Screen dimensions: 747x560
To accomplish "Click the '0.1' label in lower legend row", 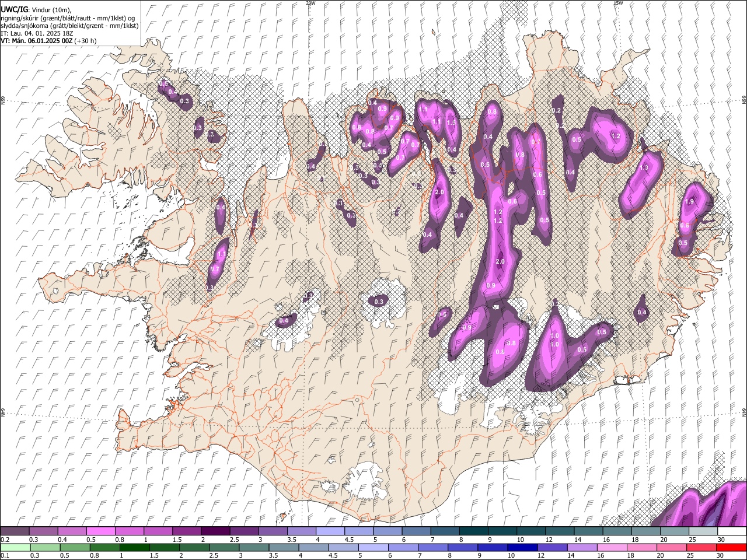I will click(5, 555).
